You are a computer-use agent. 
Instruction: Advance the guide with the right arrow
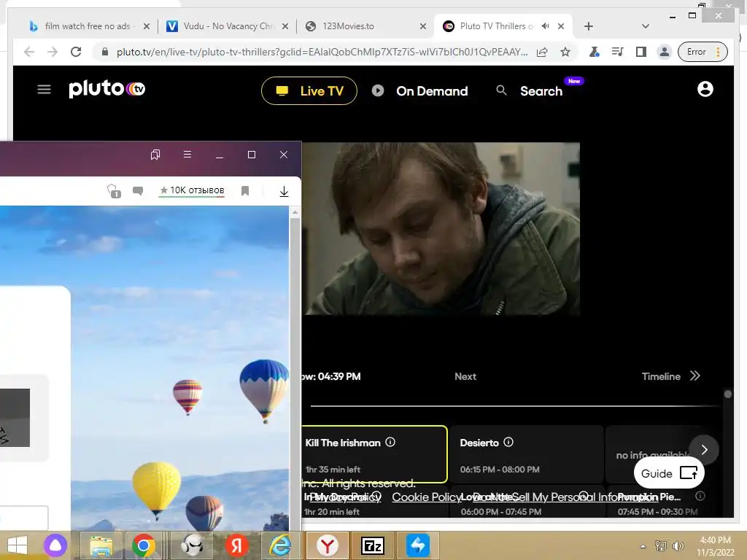[704, 449]
